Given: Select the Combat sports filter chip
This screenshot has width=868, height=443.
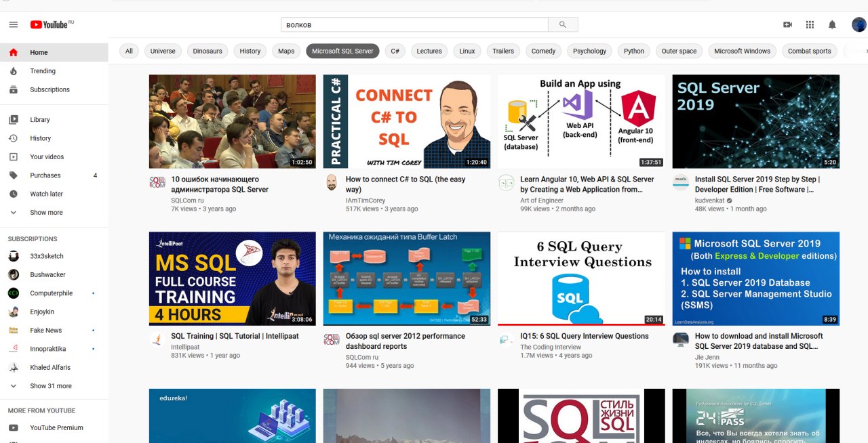Looking at the screenshot, I should [810, 51].
